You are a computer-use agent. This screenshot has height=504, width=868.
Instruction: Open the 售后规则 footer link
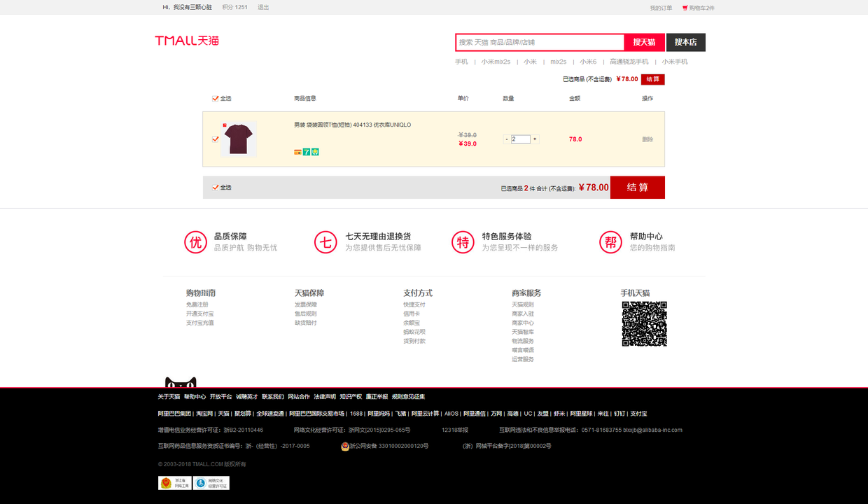click(x=306, y=314)
